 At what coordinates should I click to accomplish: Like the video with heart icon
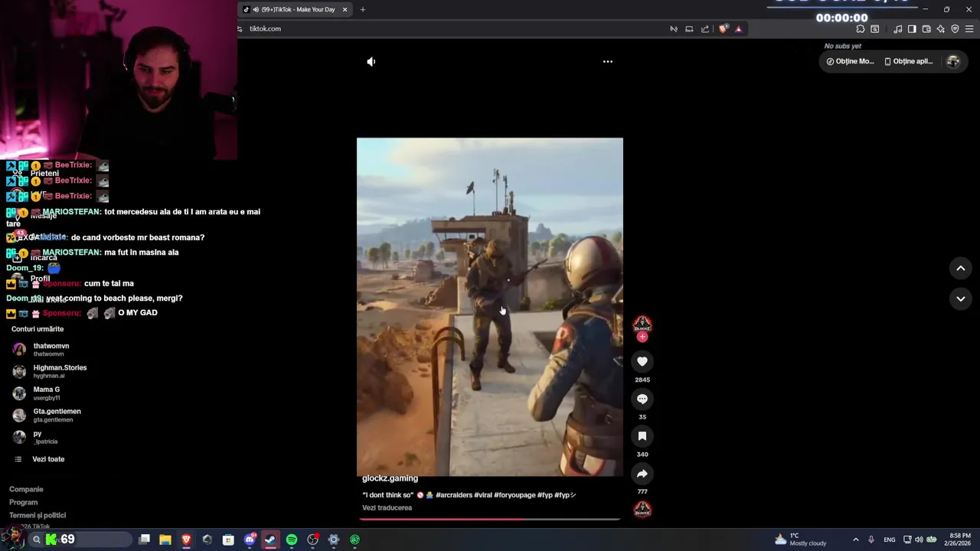tap(642, 361)
